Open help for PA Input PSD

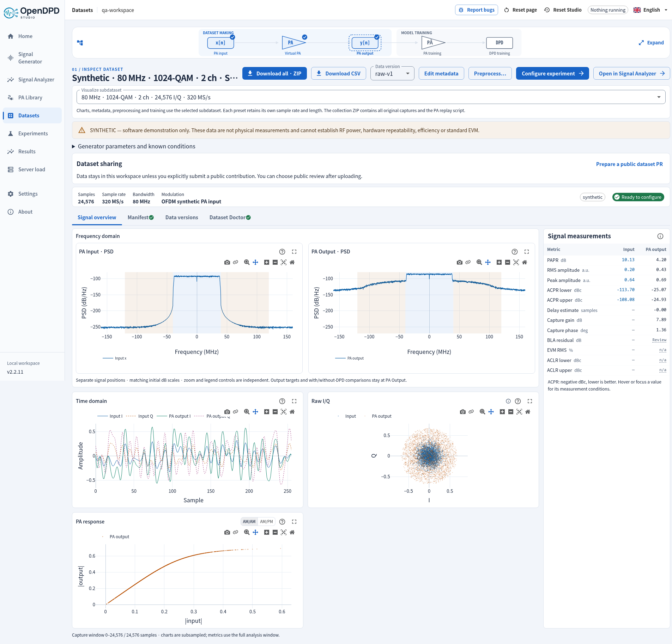[x=282, y=252]
